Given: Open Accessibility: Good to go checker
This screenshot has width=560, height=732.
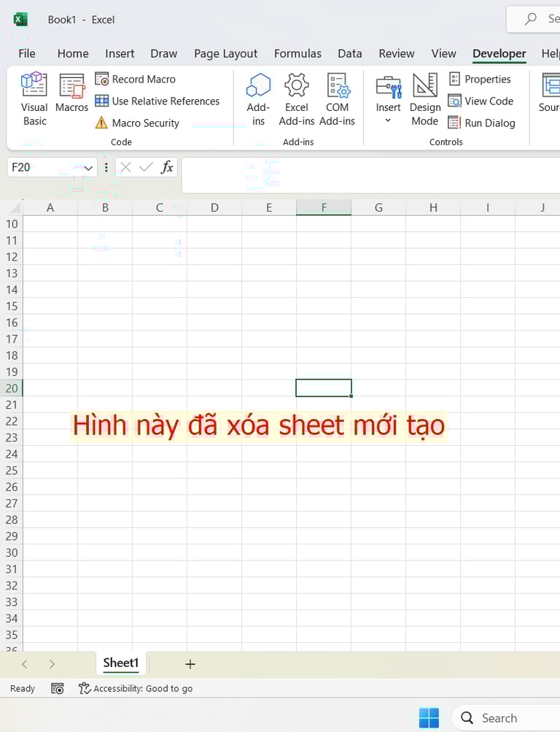Looking at the screenshot, I should 135,689.
